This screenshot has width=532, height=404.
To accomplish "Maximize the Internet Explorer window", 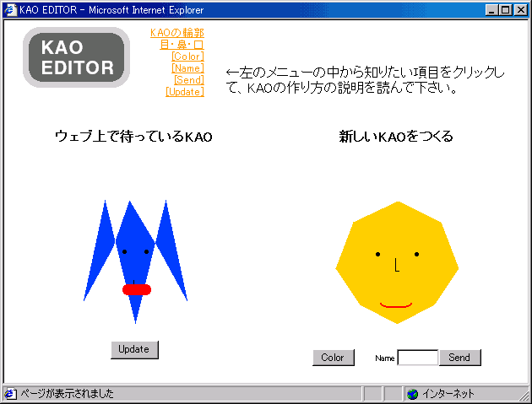I will point(507,9).
